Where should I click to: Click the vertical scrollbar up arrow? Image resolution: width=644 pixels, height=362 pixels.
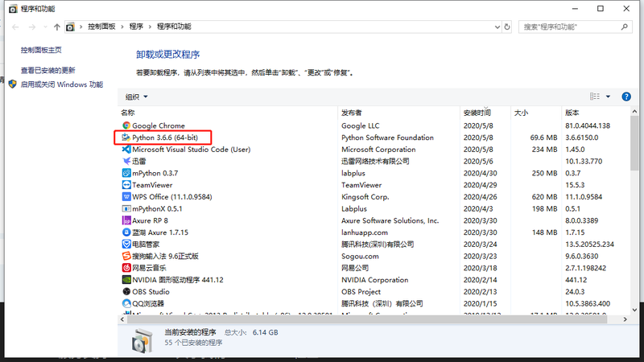[x=634, y=112]
